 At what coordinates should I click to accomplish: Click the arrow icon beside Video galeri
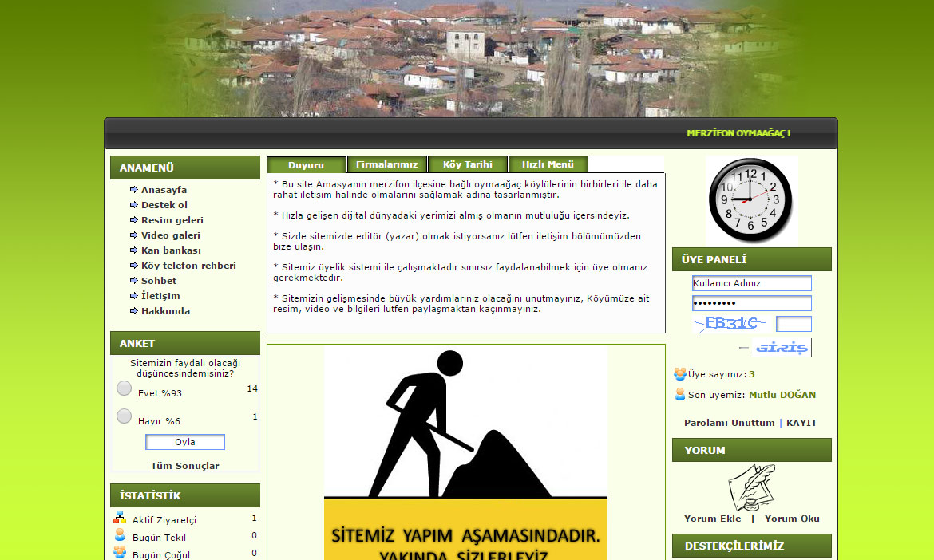(x=134, y=235)
